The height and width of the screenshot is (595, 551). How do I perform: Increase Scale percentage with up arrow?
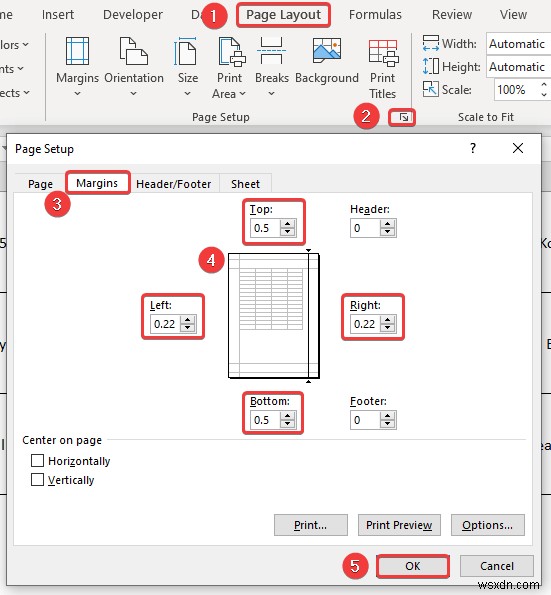(544, 84)
